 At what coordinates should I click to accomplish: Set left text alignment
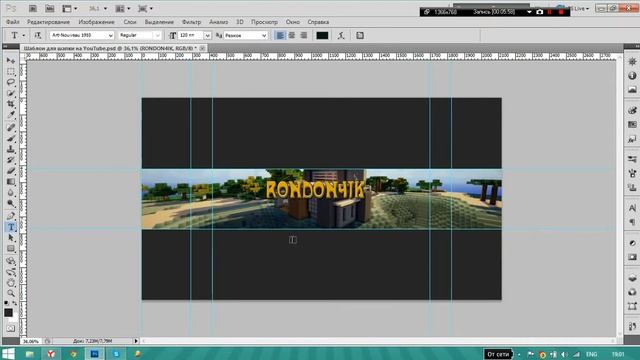(x=280, y=36)
